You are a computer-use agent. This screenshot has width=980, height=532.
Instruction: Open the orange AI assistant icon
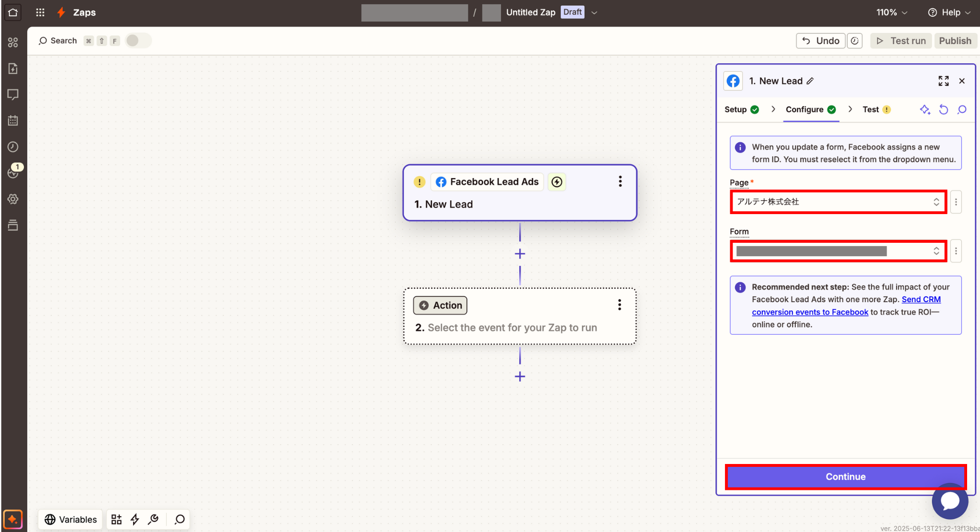click(13, 519)
